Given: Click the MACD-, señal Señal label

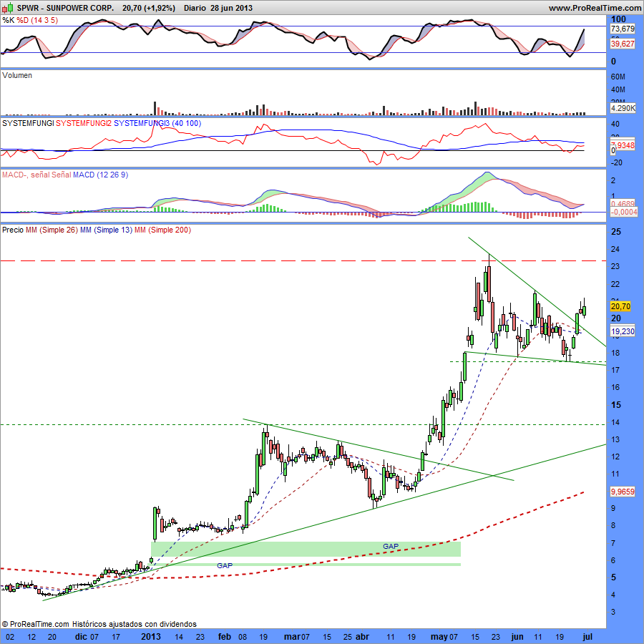Looking at the screenshot, I should (36, 175).
